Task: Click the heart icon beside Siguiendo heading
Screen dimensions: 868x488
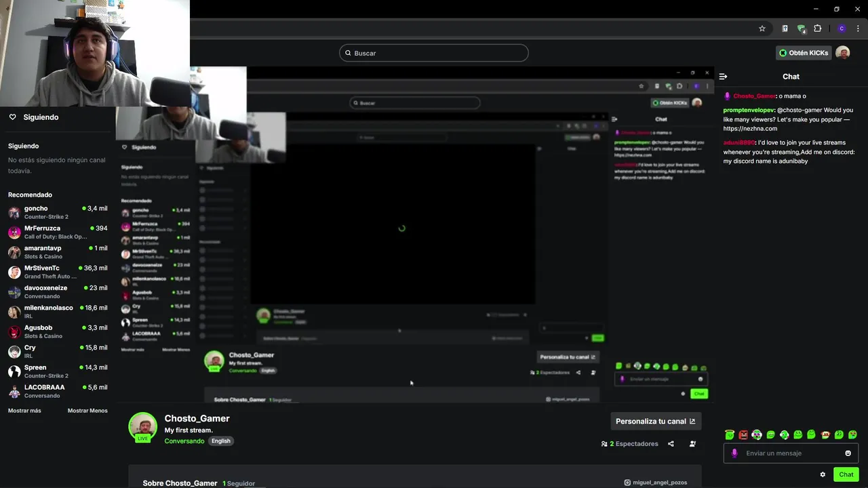Action: click(x=12, y=117)
